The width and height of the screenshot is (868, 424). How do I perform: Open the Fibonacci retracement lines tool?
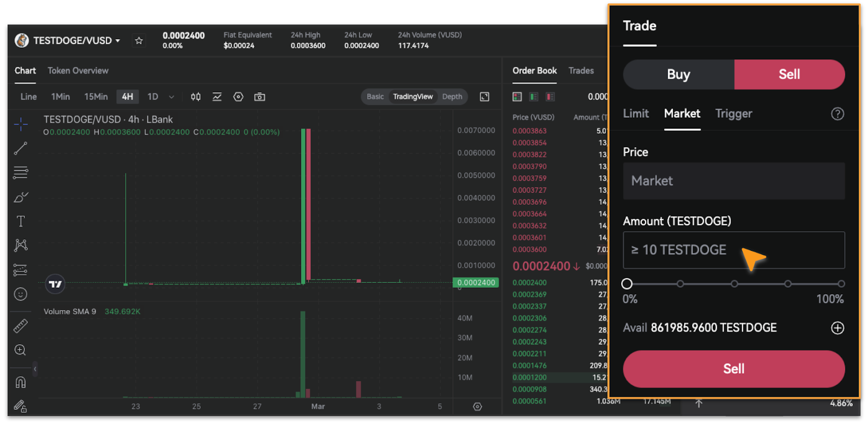click(21, 173)
